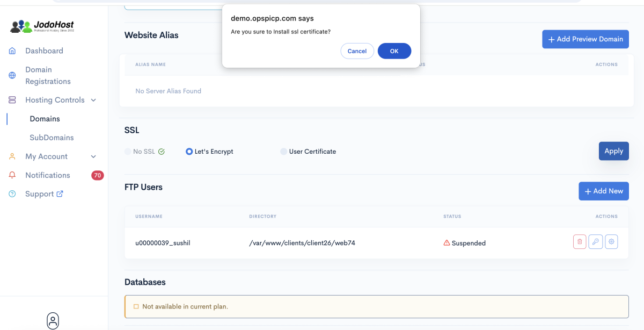Click directory /var/www/clients/client26/web74
This screenshot has height=330, width=644.
[x=302, y=243]
